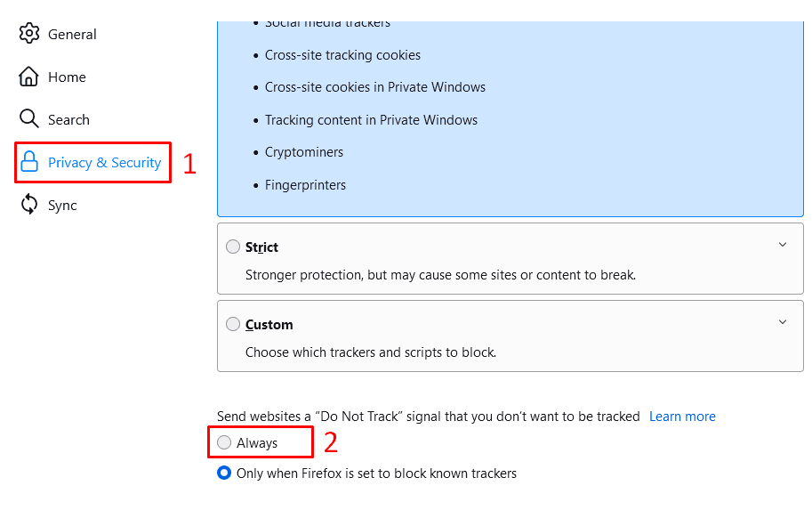
Task: Click the Home house icon
Action: coord(29,77)
